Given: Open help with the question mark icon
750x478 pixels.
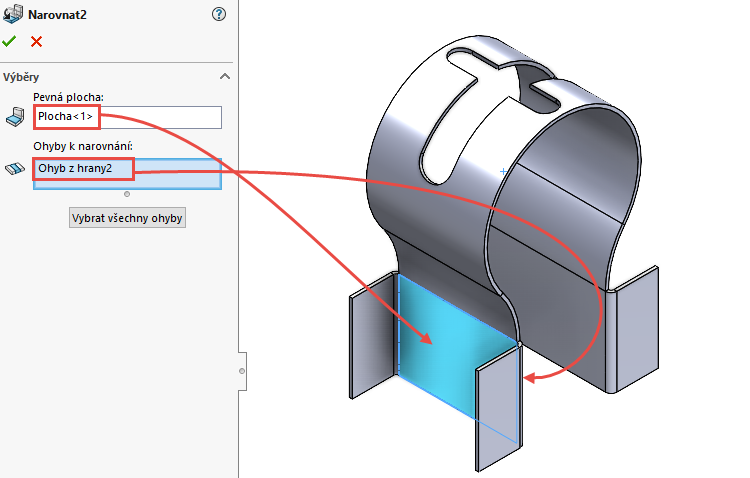Looking at the screenshot, I should point(219,14).
